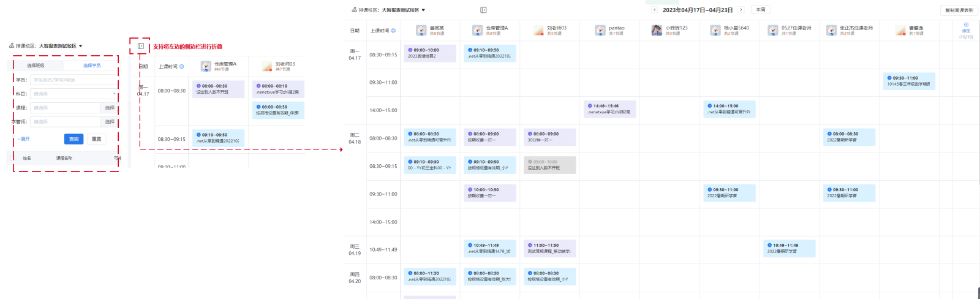Viewport: 980px width, 299px height.
Task: Click 刘老师03 avatar in the wide schedule header
Action: point(538,31)
